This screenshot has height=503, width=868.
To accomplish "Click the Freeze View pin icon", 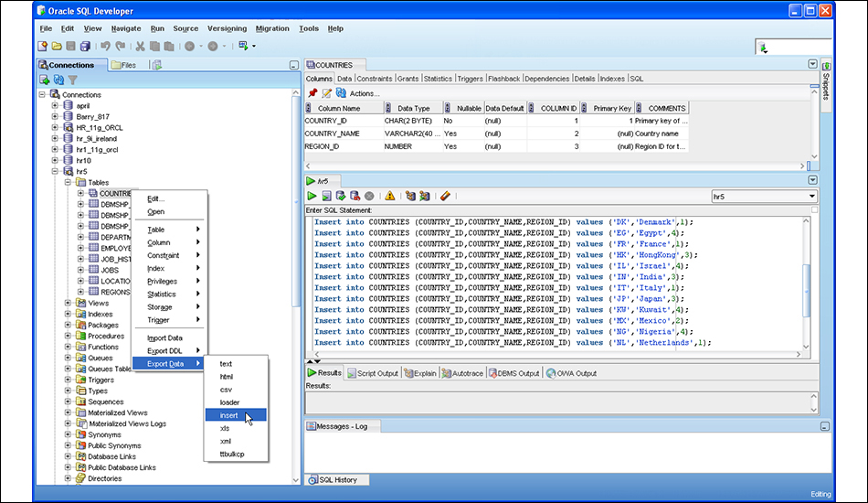I will tap(312, 93).
